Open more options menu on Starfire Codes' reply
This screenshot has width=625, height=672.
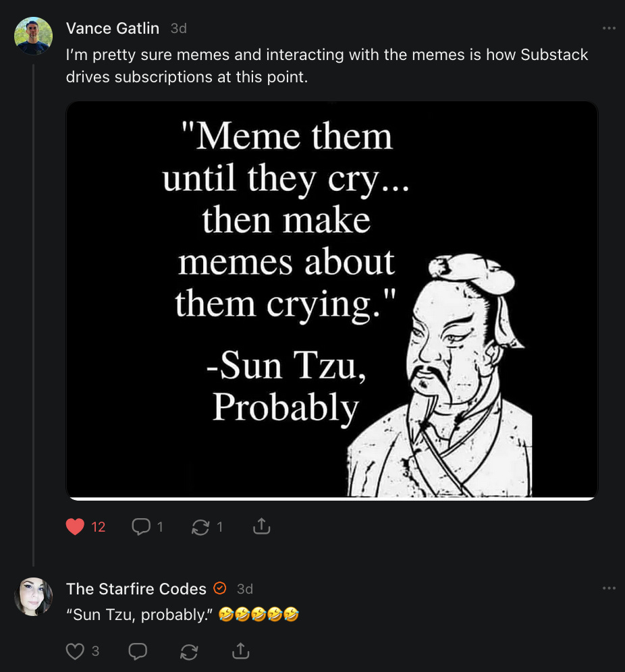609,588
